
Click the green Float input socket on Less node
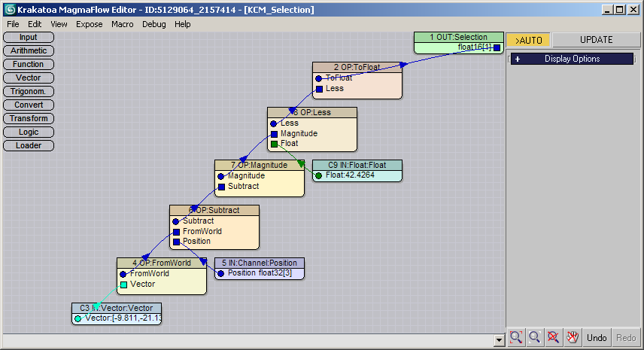pyautogui.click(x=275, y=145)
